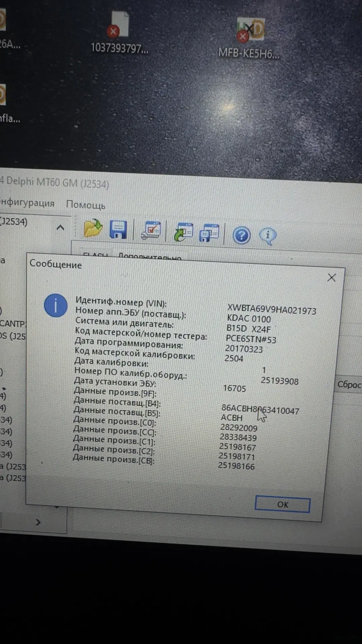Collapse the left panel with the up chevron

click(60, 227)
